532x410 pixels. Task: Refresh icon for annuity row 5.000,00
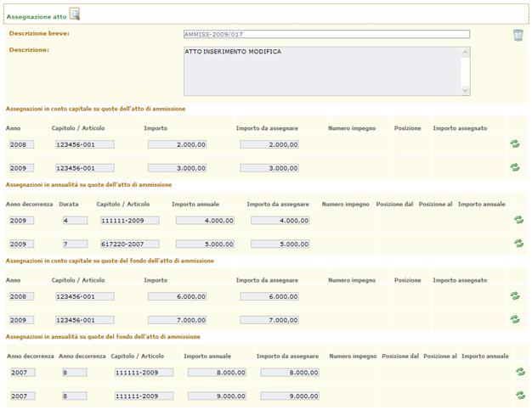[518, 244]
